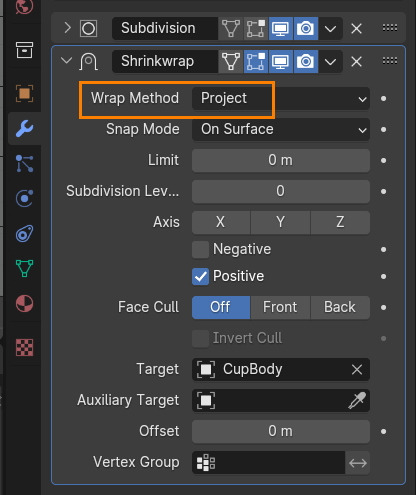The width and height of the screenshot is (416, 495).
Task: Open the Object Data mesh tab
Action: click(x=24, y=268)
